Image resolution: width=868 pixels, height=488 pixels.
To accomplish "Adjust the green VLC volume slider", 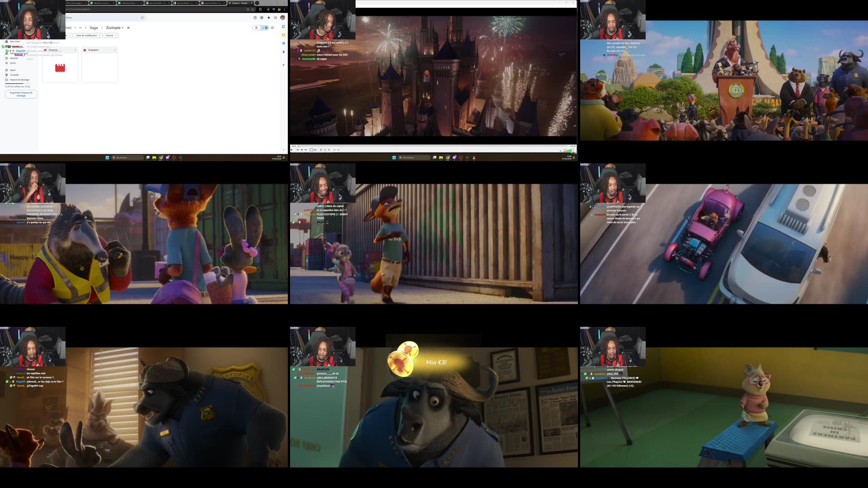I will click(x=567, y=151).
